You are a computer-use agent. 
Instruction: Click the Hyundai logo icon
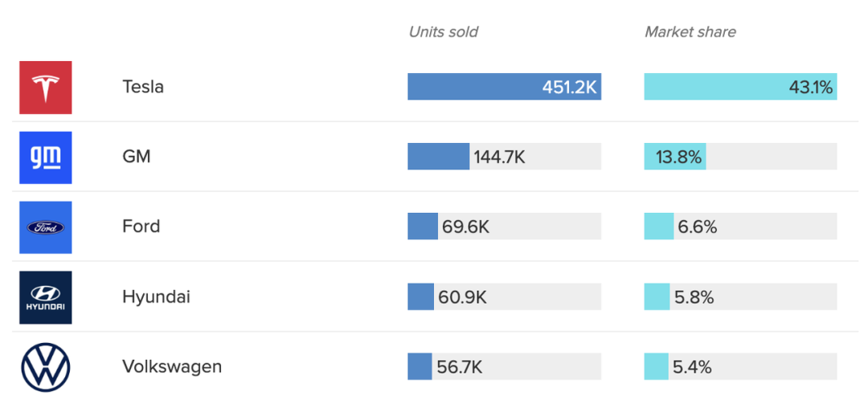pyautogui.click(x=46, y=297)
